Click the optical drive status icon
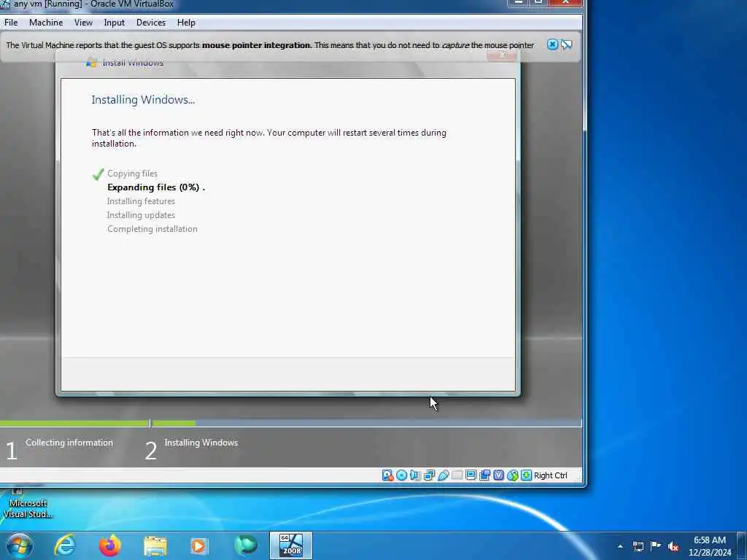Image resolution: width=747 pixels, height=560 pixels. pos(402,475)
